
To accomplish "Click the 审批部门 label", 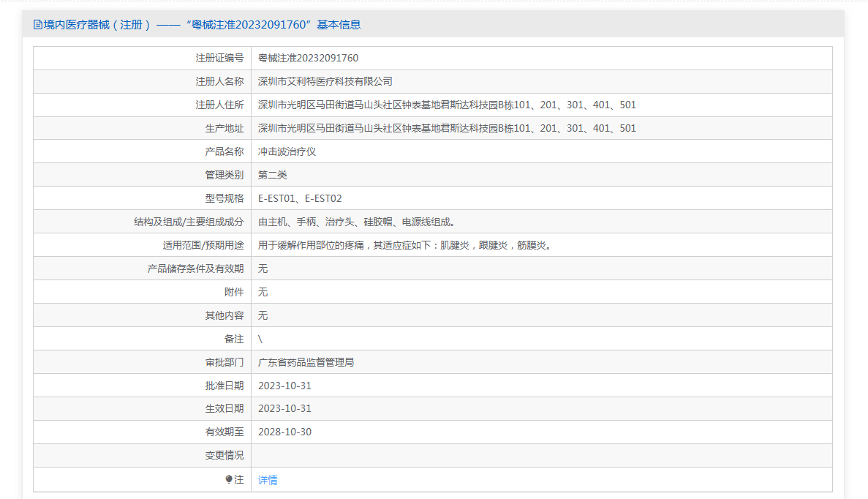I will point(224,362).
